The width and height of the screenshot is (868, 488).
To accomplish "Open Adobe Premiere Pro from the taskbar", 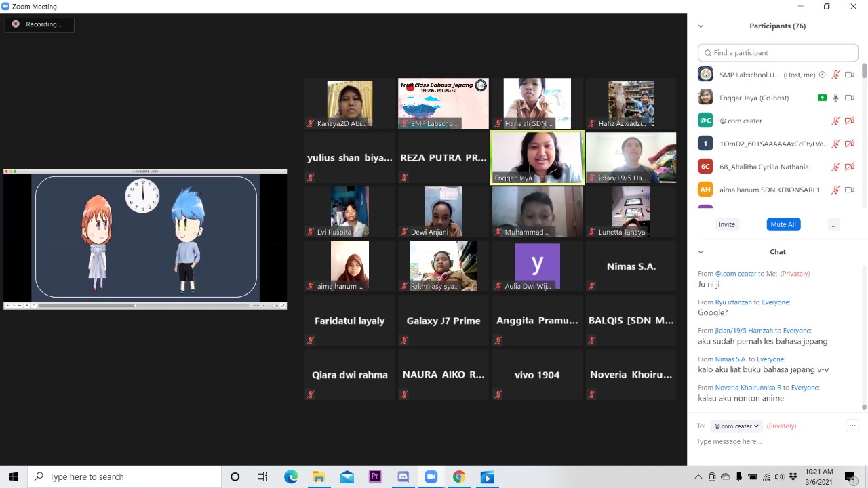I will [x=375, y=477].
